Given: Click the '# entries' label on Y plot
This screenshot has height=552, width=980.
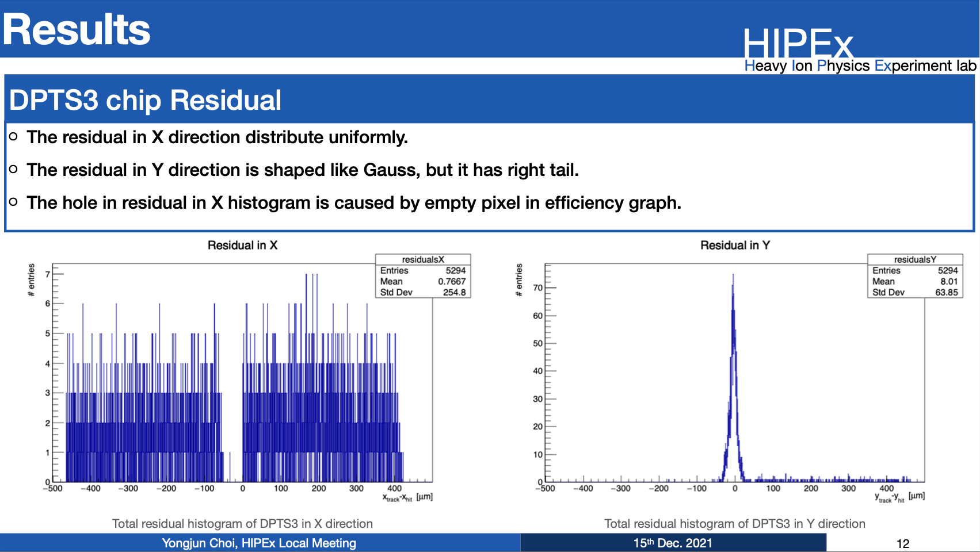Looking at the screenshot, I should click(x=519, y=280).
